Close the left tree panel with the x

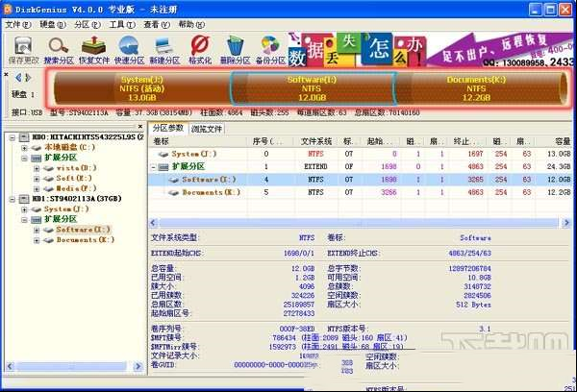(x=140, y=126)
